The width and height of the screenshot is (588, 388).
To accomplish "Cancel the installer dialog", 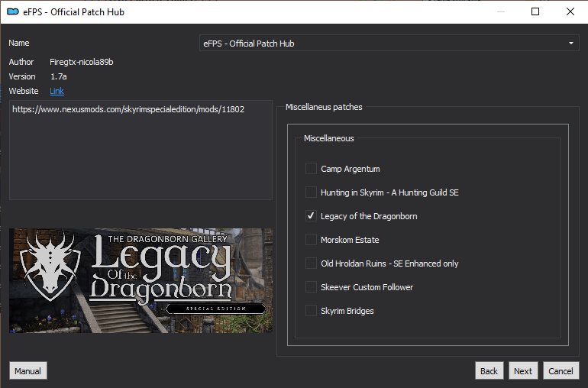I will coord(561,370).
